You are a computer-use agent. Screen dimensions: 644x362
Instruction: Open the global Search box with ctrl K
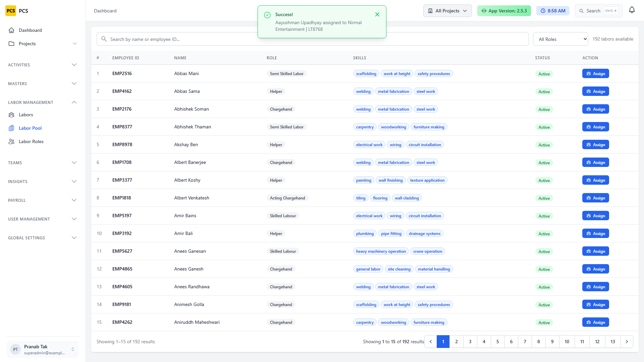click(x=599, y=11)
